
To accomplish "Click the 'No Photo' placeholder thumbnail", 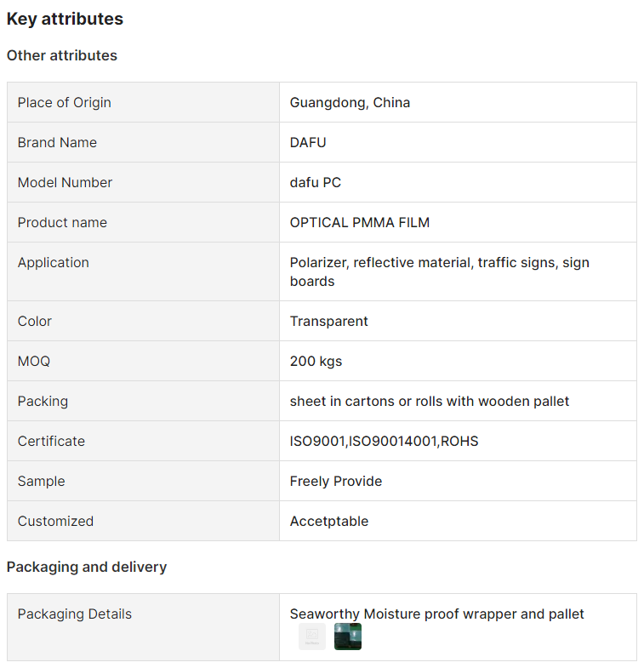I will pyautogui.click(x=312, y=637).
